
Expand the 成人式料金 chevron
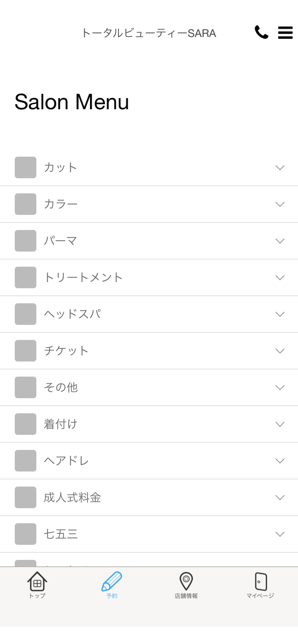(x=280, y=498)
